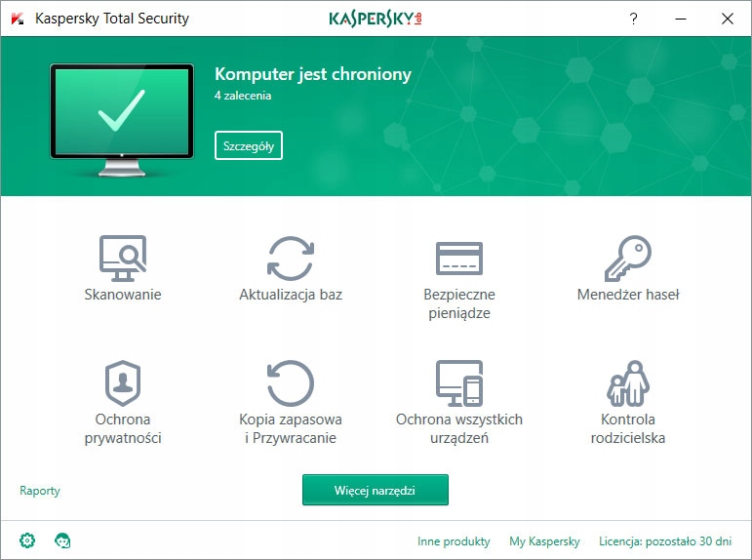The width and height of the screenshot is (752, 560).
Task: Close the Kaspersky Total Security window
Action: (x=727, y=19)
